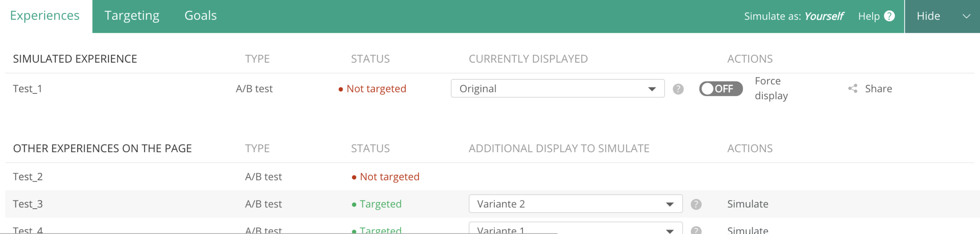The height and width of the screenshot is (234, 980).
Task: Toggle the Force display OFF switch
Action: (x=720, y=89)
